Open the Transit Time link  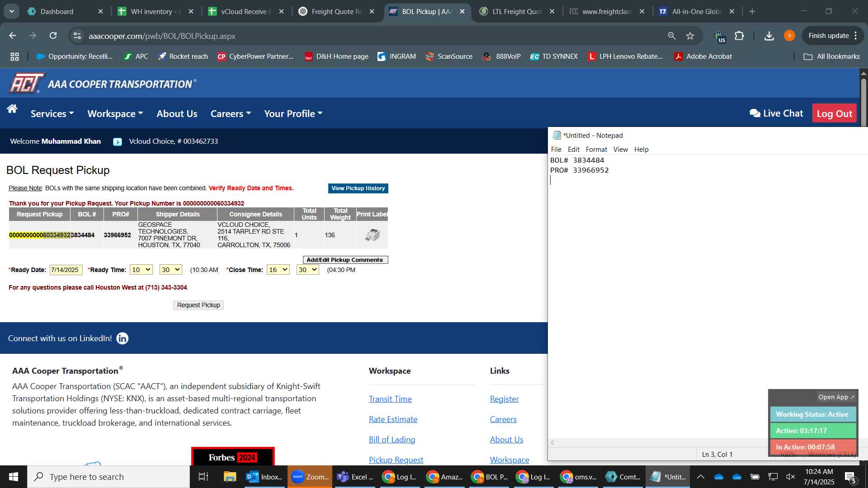(x=390, y=399)
